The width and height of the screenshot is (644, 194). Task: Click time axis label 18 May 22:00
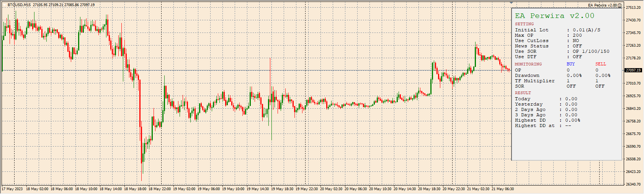[160, 189]
